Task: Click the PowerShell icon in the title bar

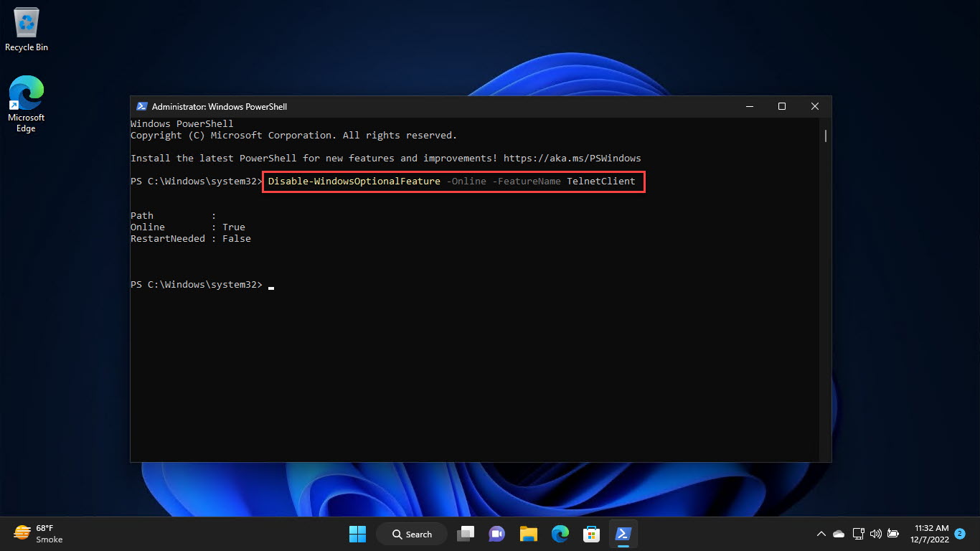Action: 141,106
